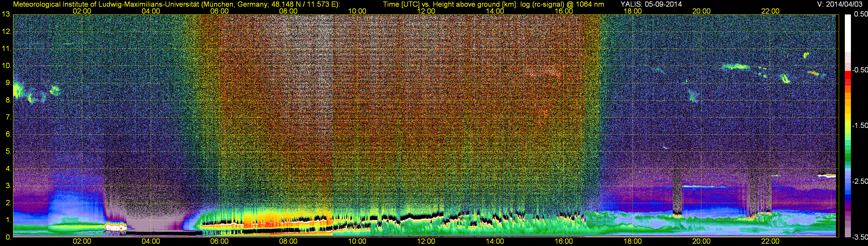Select the 10 km height axis label

[x=6, y=66]
